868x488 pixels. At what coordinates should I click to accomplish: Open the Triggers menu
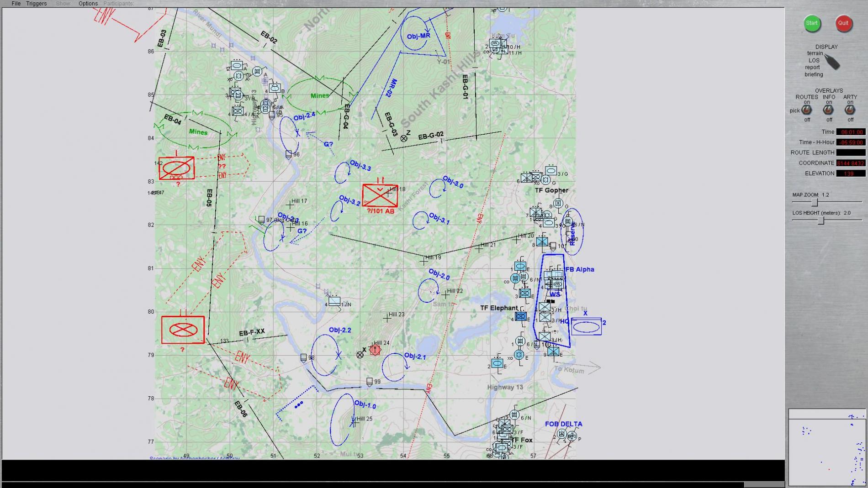37,4
